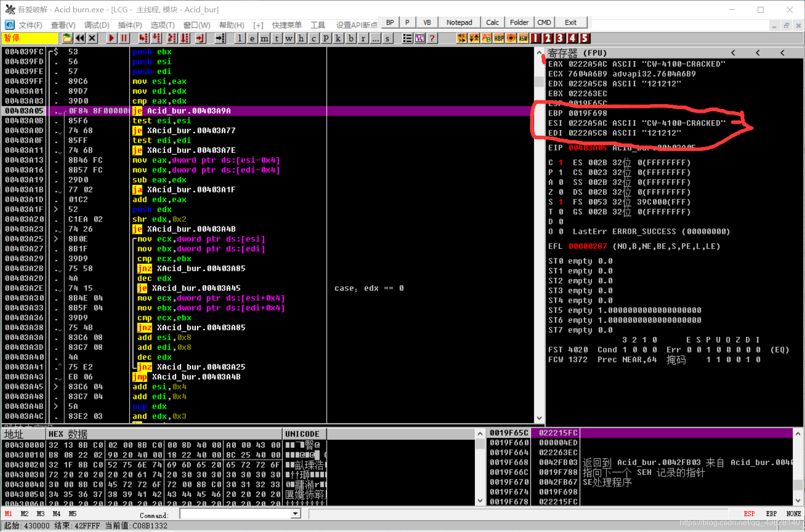Click the Step over toolbar icon

pyautogui.click(x=156, y=38)
